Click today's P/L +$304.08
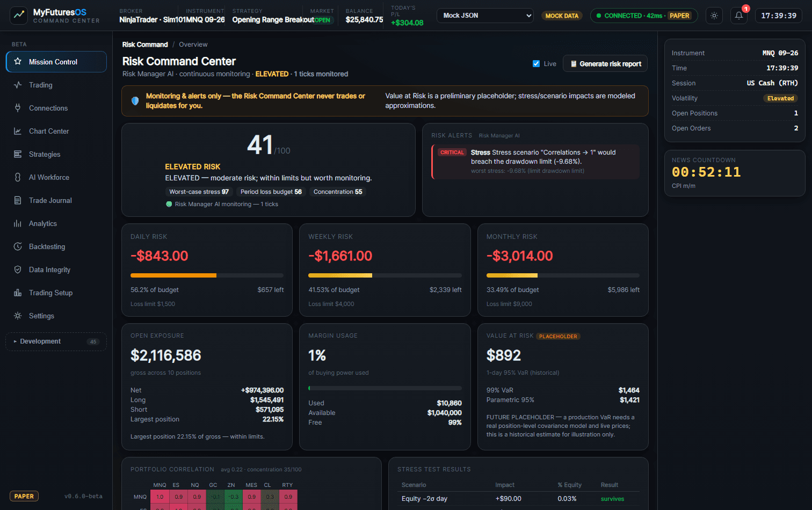The width and height of the screenshot is (812, 510). tap(407, 23)
